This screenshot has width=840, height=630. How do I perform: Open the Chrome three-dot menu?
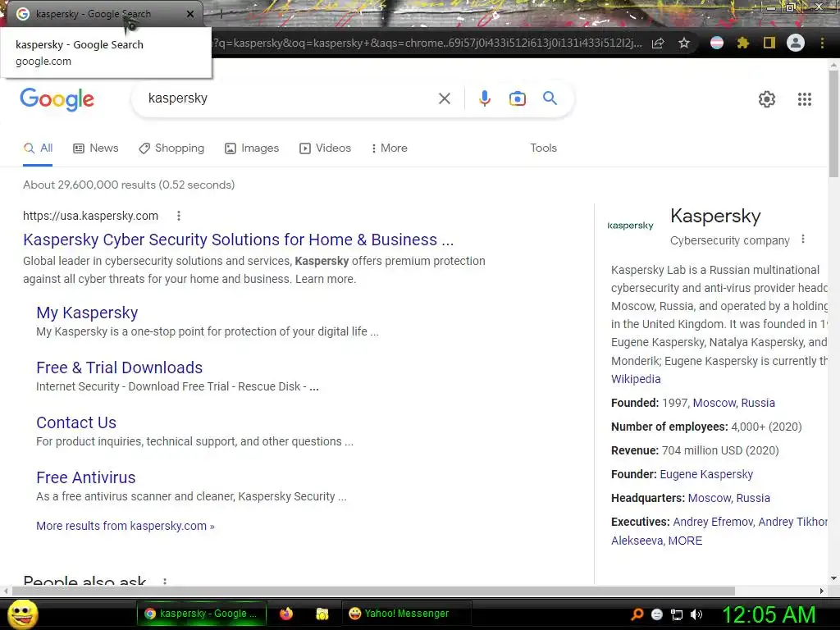coord(822,43)
